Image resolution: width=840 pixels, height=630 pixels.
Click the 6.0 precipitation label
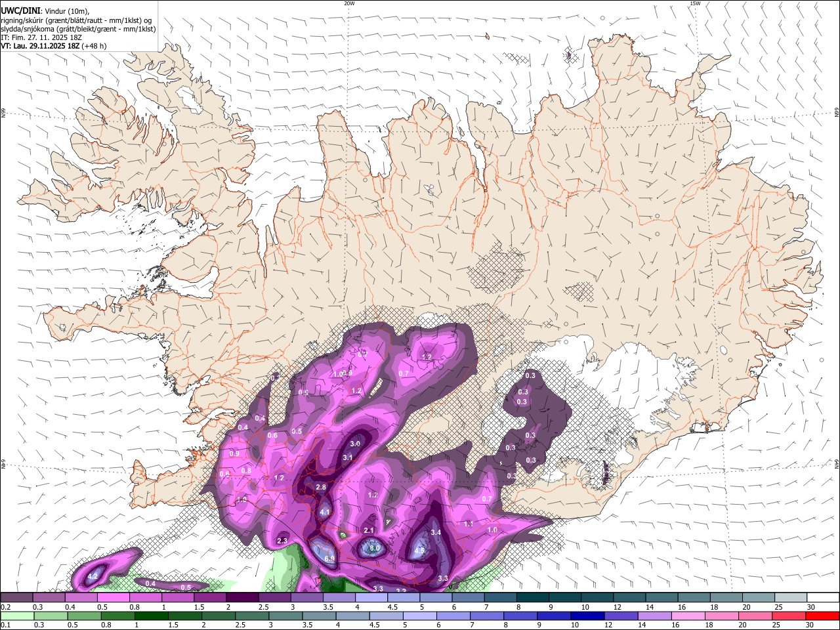[x=329, y=558]
